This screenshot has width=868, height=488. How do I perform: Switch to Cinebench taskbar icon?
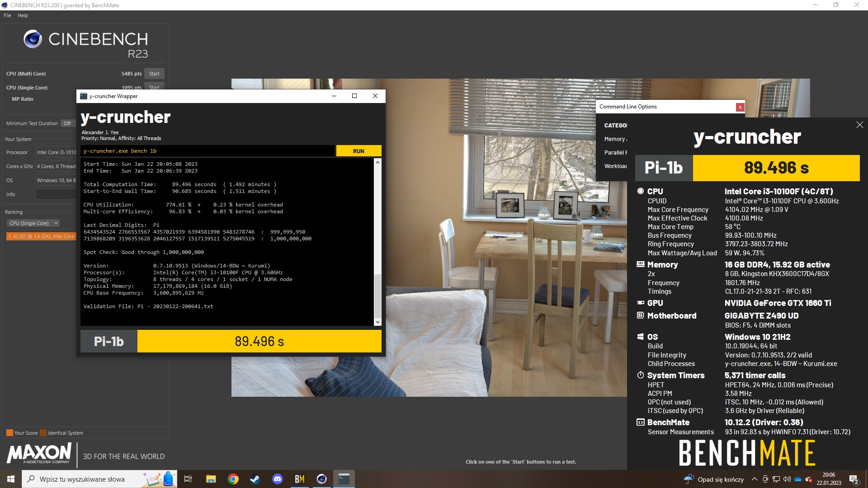pos(322,479)
